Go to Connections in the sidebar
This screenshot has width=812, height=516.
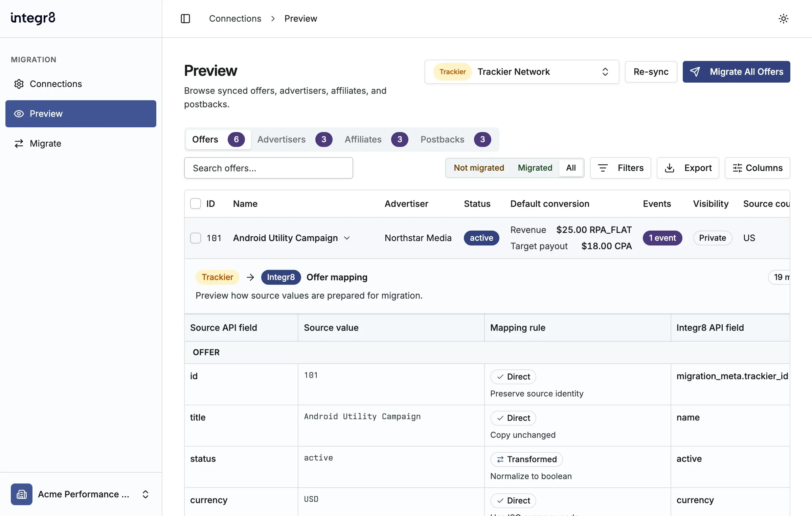click(x=81, y=84)
